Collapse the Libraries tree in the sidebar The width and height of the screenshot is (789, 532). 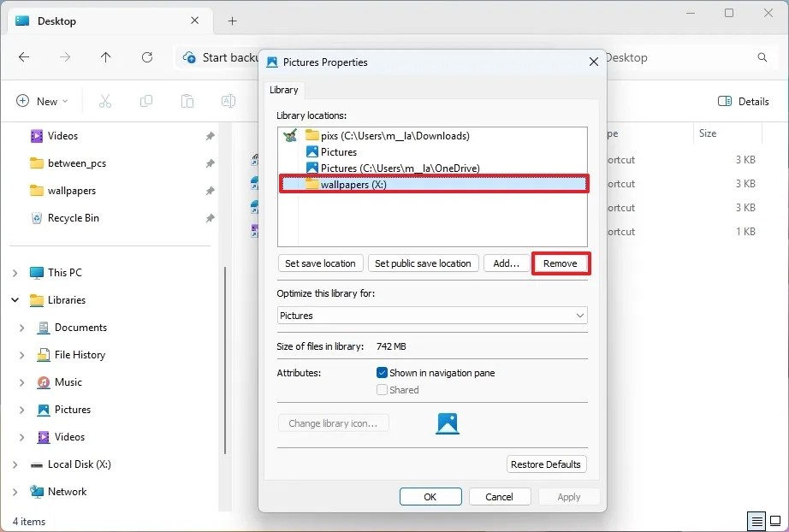click(x=15, y=300)
